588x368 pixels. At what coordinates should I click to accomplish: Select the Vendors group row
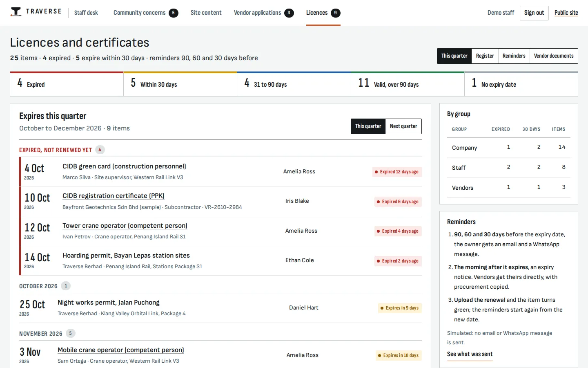(509, 187)
